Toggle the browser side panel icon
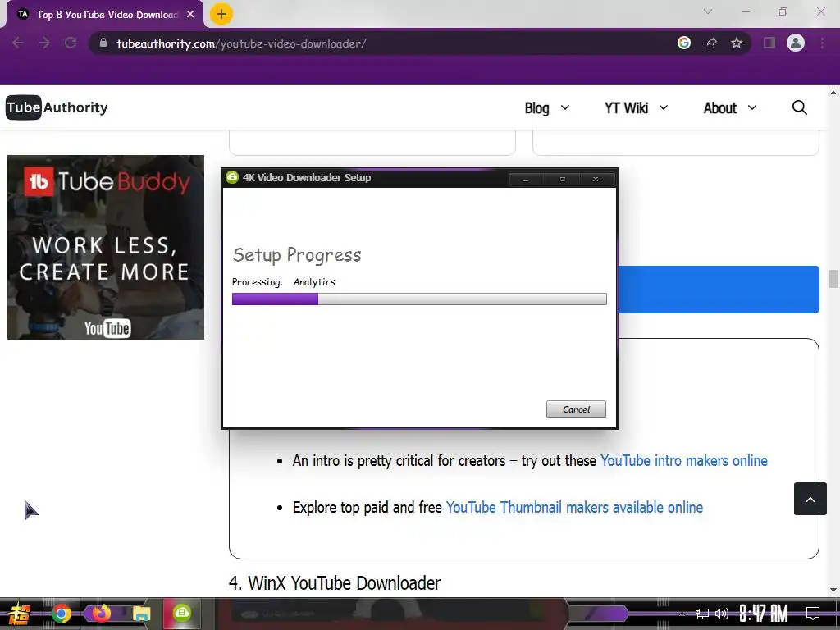Viewport: 840px width, 630px height. pyautogui.click(x=769, y=43)
